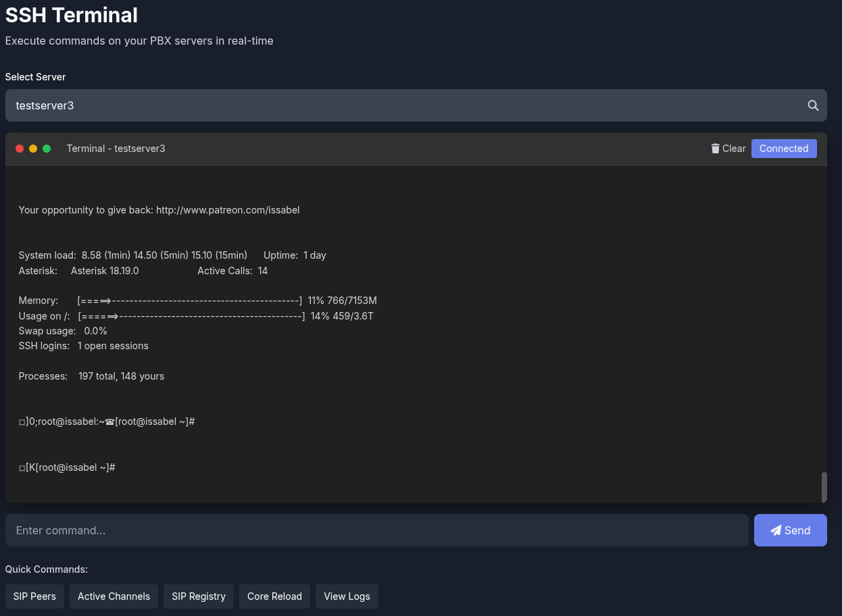Click the trash icon next to Clear
842x616 pixels.
tap(716, 148)
